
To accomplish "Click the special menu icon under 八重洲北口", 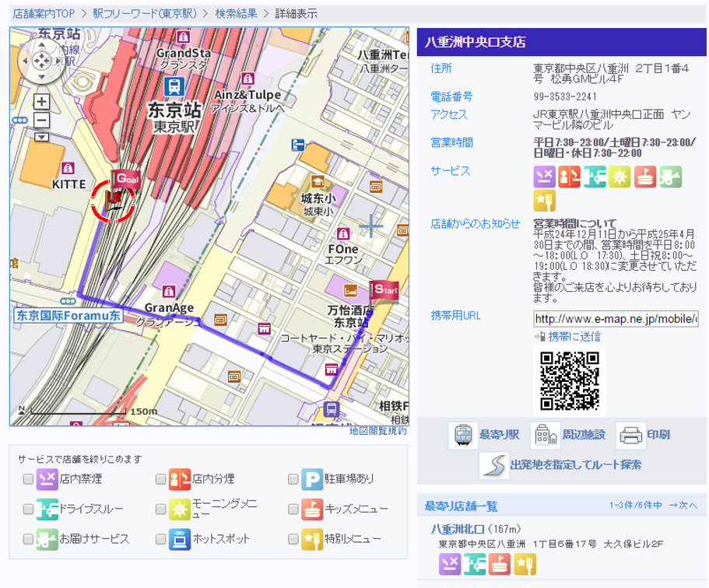I will tap(525, 564).
